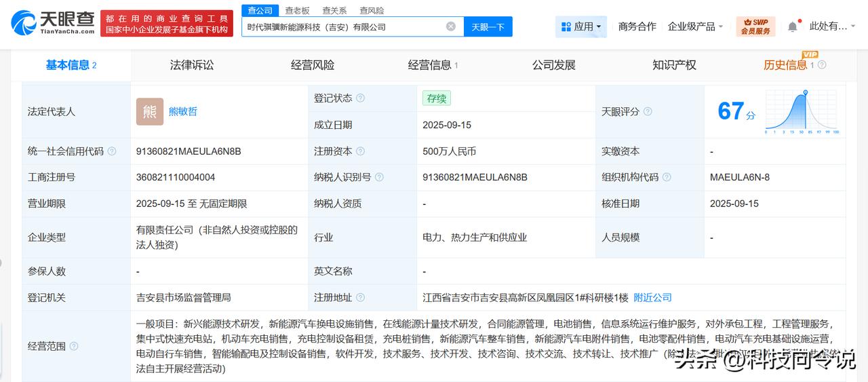Click help icon next to 登记状态

tap(361, 98)
